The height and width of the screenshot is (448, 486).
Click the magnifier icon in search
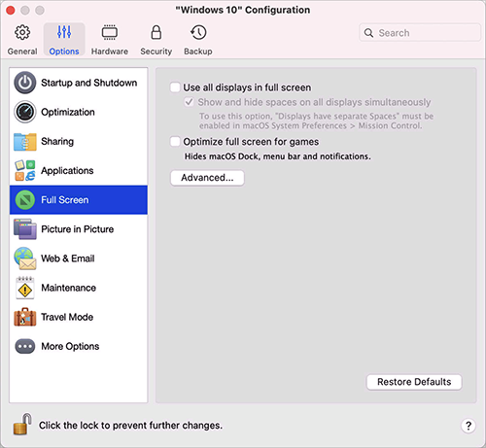(x=368, y=33)
